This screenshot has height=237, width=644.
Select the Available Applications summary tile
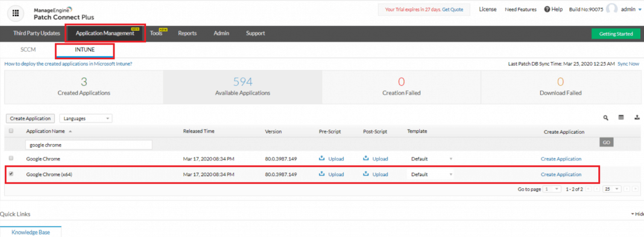click(x=243, y=87)
